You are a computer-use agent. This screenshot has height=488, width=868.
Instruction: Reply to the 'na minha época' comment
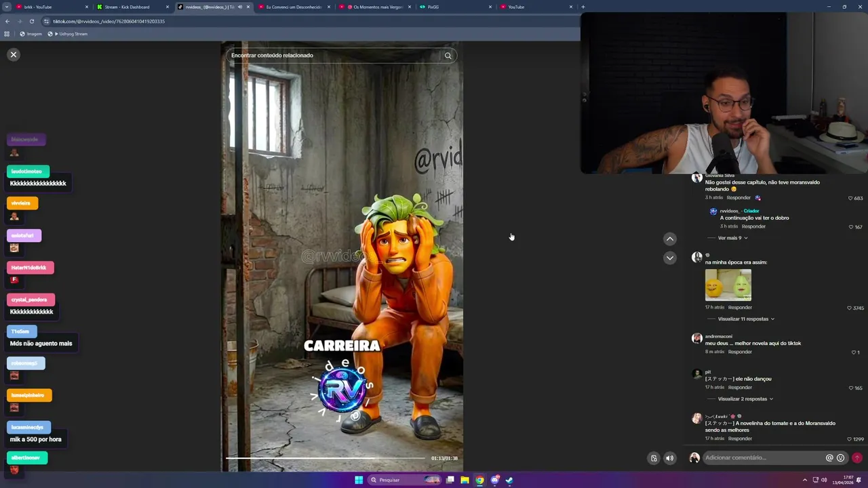tap(740, 307)
